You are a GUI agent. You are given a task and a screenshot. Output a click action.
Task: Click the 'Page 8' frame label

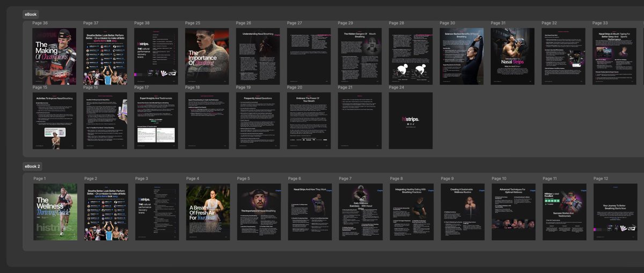coord(397,178)
